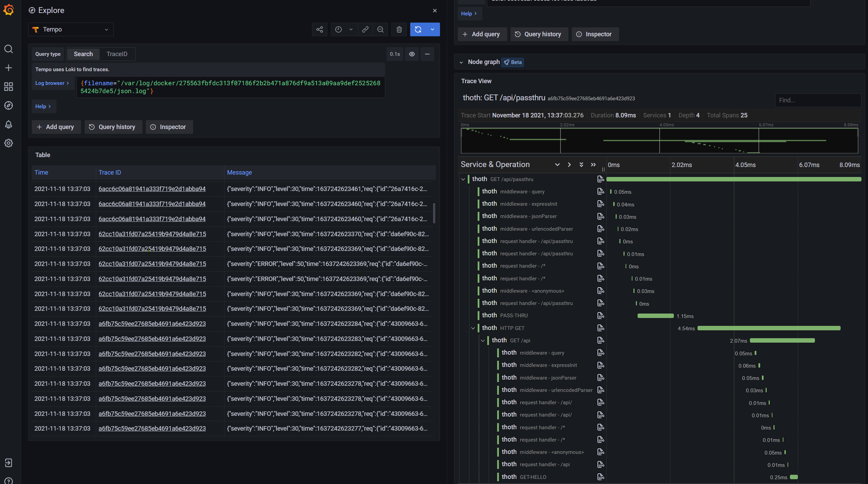Open first trace link 6acc6c06a81941a333f719e2d1abba94
868x484 pixels.
pos(152,189)
